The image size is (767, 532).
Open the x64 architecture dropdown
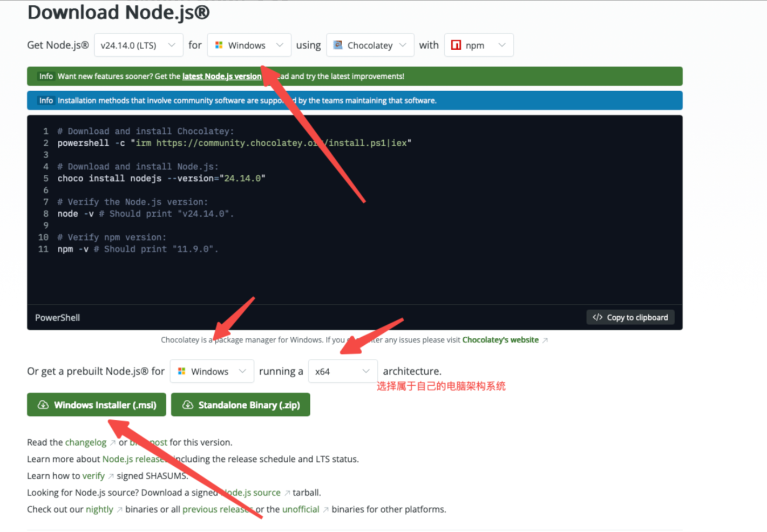tap(342, 371)
